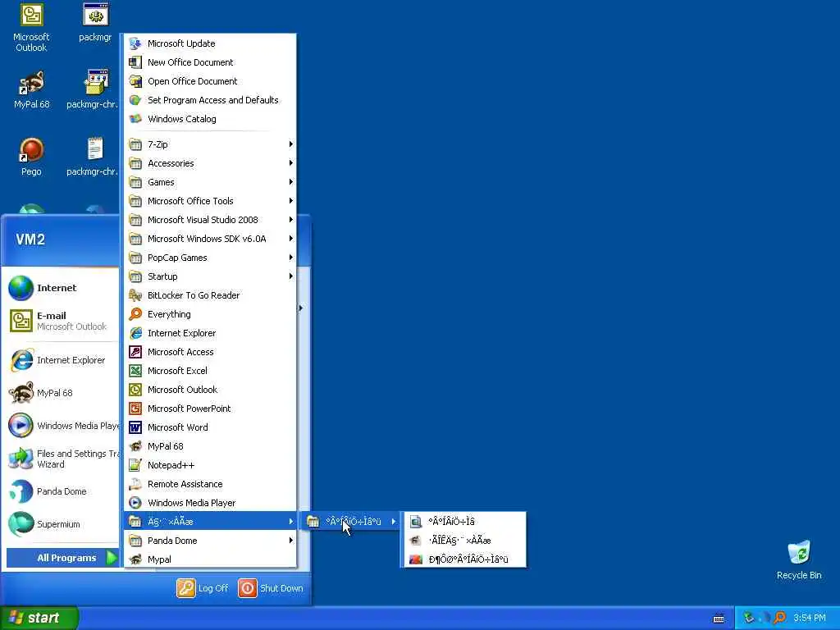Launch BitLocker To Go Reader
The width and height of the screenshot is (840, 630).
pos(210,295)
